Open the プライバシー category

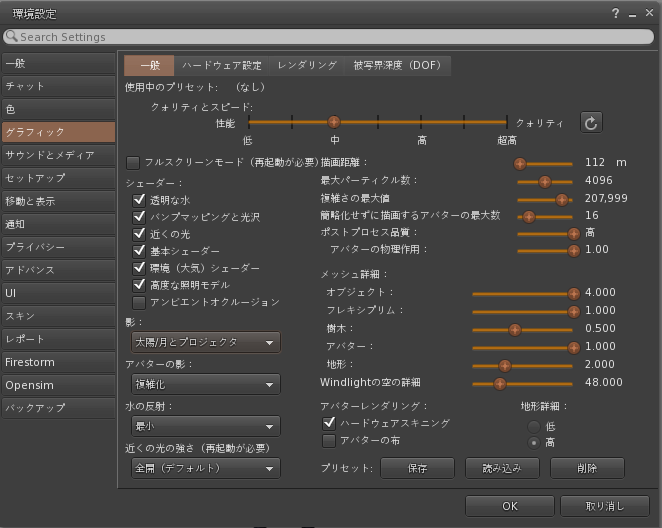(58, 247)
